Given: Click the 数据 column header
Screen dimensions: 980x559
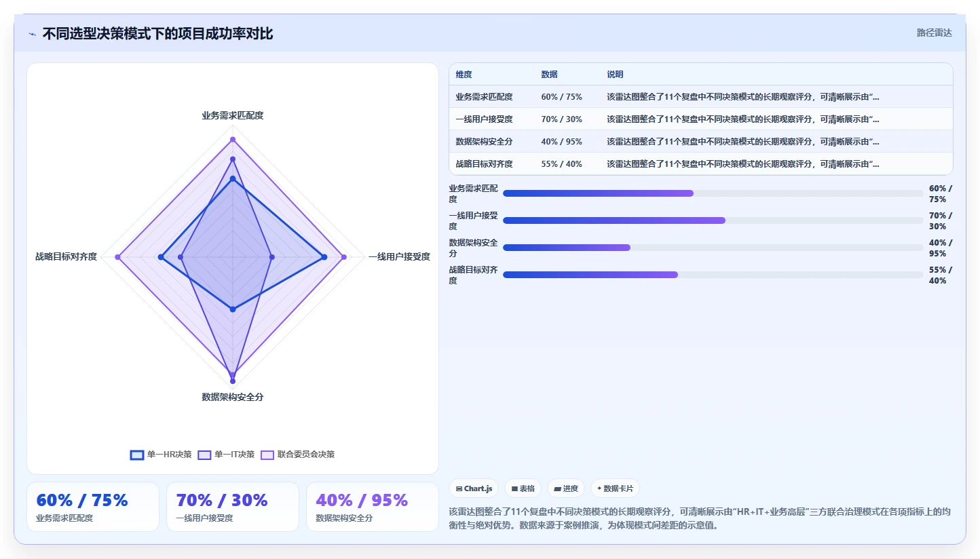Looking at the screenshot, I should (x=549, y=75).
